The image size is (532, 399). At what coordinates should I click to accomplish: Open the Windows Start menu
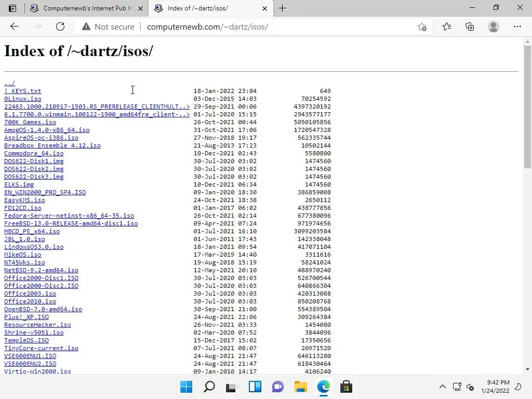click(187, 387)
